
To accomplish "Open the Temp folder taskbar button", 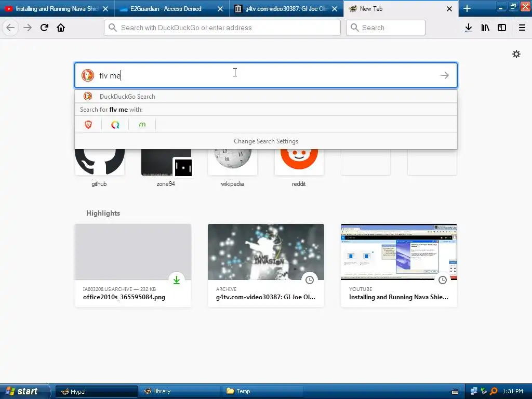I will (262, 391).
